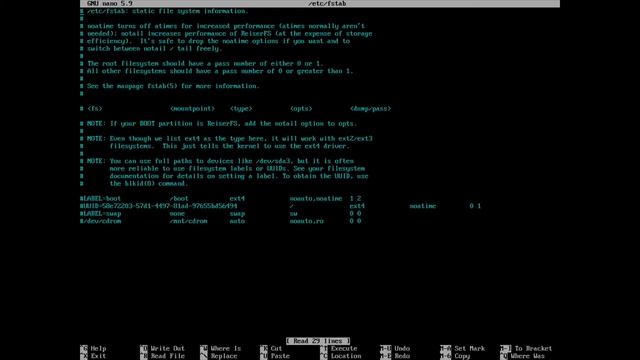
Task: Click the Exit shortcut in nano footer
Action: coord(93,356)
